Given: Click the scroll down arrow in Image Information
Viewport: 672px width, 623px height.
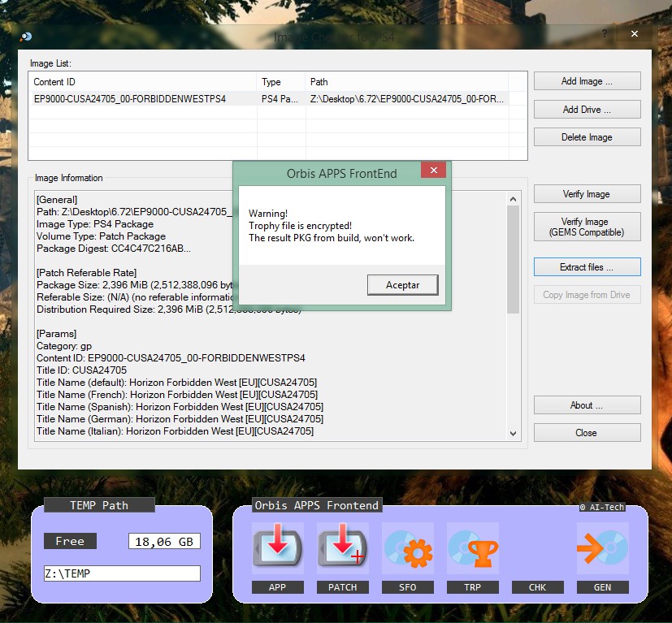Looking at the screenshot, I should tap(513, 433).
